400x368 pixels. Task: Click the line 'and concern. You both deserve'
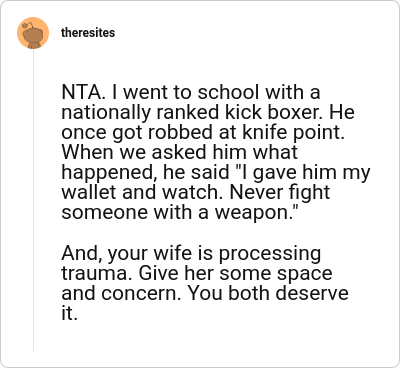[x=205, y=293]
